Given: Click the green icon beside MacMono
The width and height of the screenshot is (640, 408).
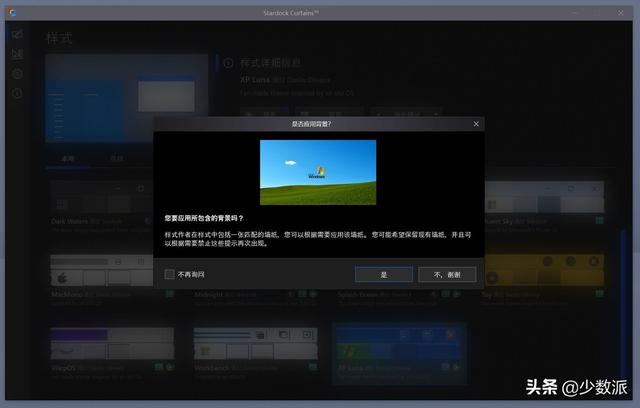Looking at the screenshot, I should [x=170, y=294].
